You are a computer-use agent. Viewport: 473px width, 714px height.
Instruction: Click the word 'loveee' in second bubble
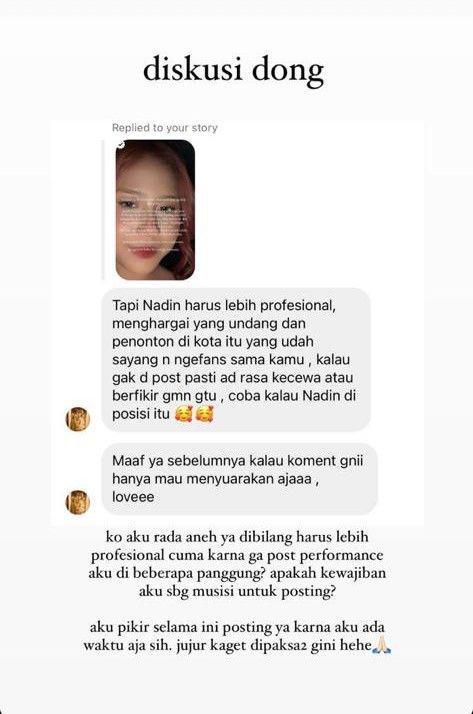(133, 497)
